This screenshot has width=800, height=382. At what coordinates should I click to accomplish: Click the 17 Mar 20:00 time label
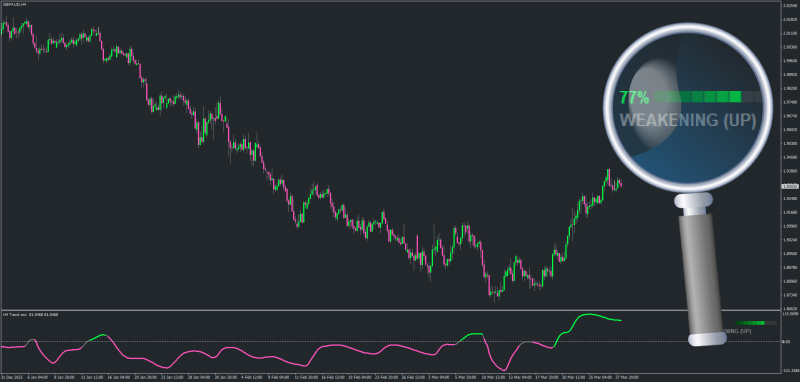click(x=547, y=377)
